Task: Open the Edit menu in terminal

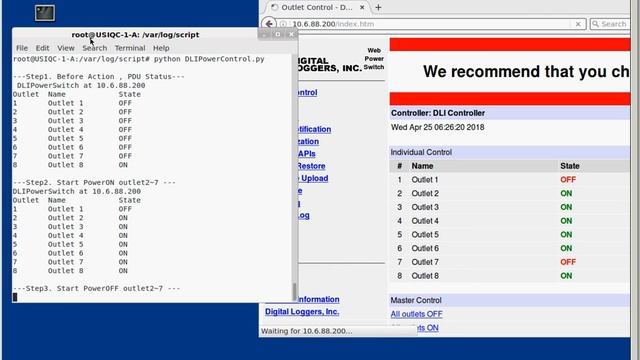Action: point(42,48)
